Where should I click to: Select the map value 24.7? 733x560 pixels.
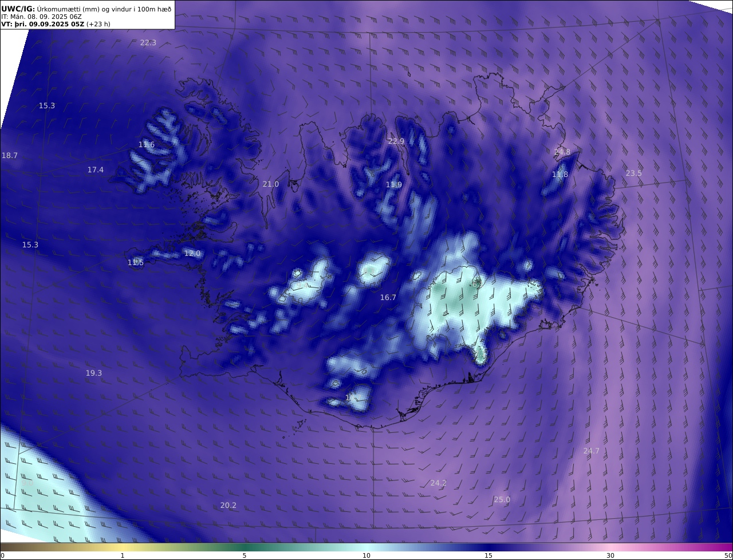tap(592, 451)
